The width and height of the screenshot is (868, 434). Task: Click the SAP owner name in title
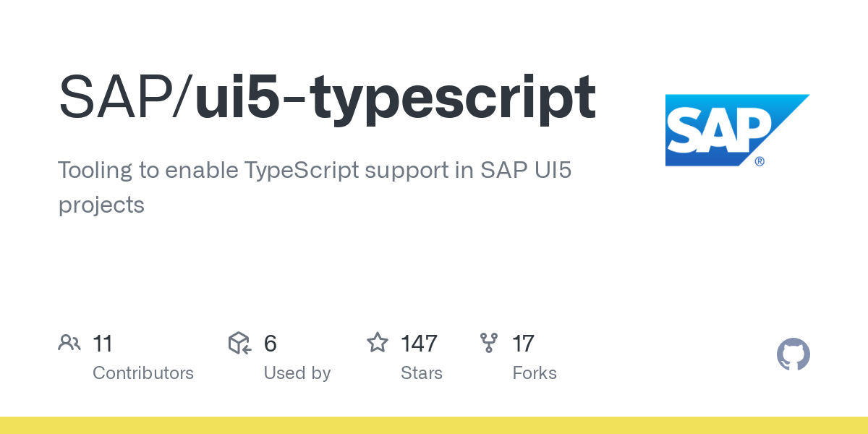pyautogui.click(x=117, y=98)
